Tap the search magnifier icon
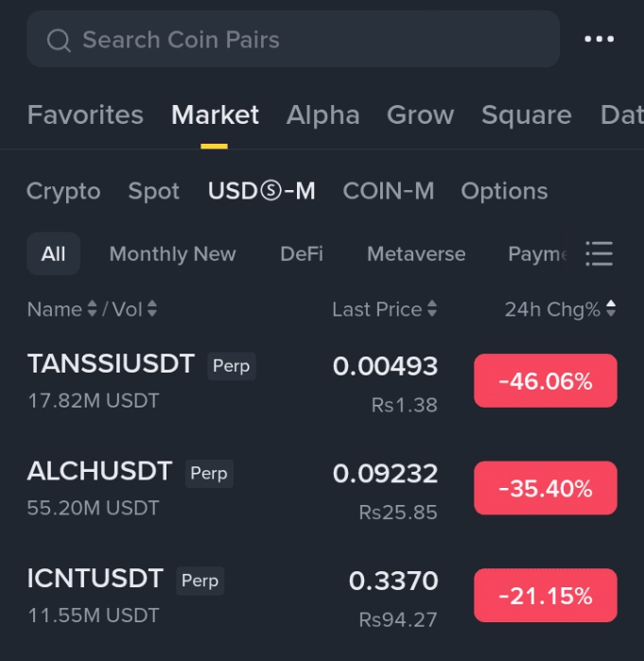 tap(59, 41)
